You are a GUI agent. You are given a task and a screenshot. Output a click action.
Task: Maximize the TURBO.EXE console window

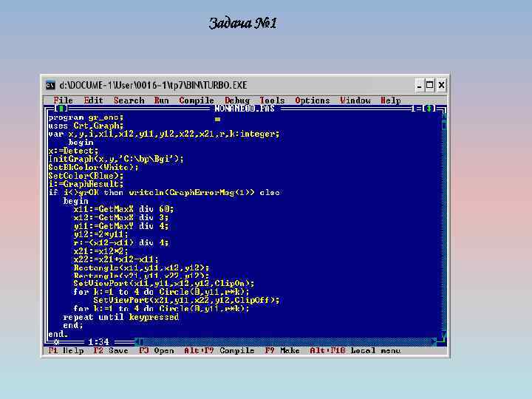click(430, 85)
